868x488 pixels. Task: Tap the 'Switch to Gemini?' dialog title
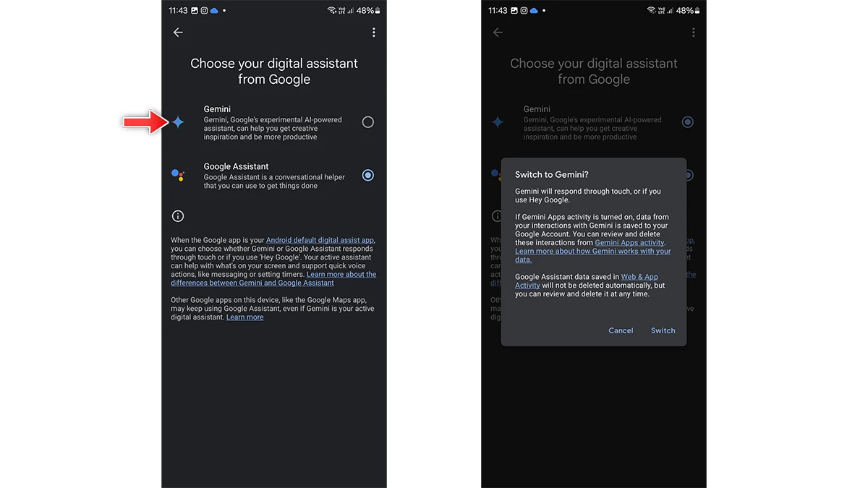coord(552,175)
